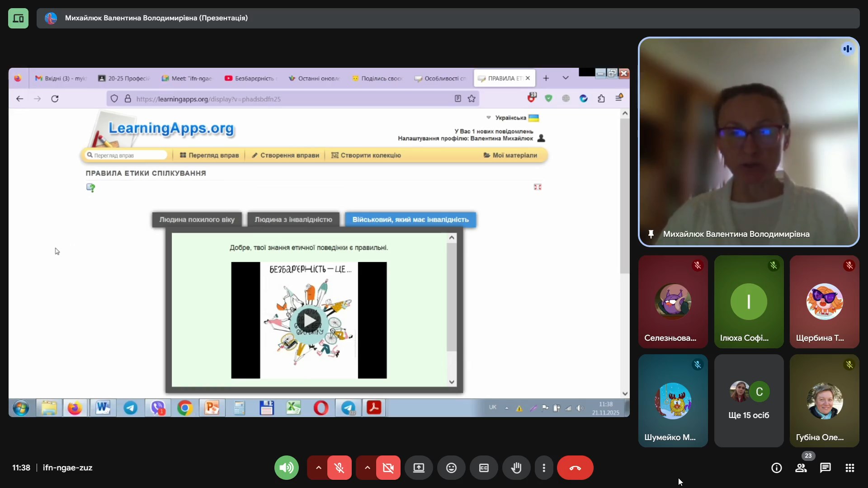
Task: Turn on your camera
Action: [x=388, y=468]
